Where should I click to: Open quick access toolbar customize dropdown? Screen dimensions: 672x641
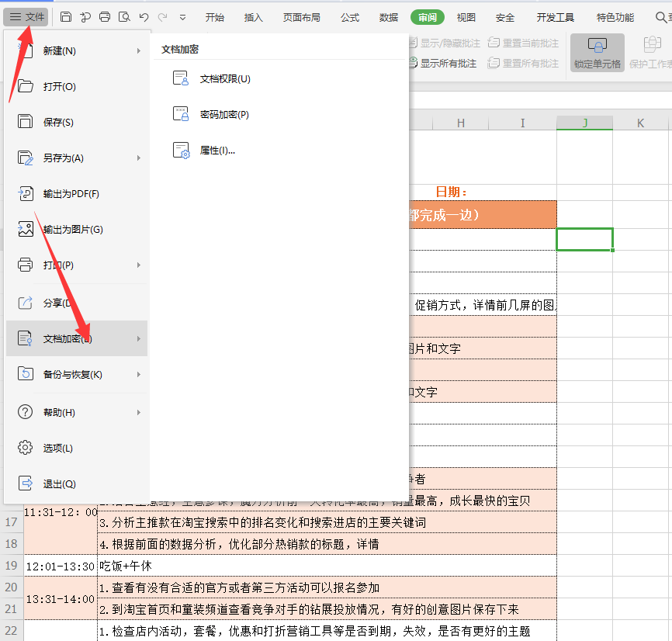[x=182, y=17]
